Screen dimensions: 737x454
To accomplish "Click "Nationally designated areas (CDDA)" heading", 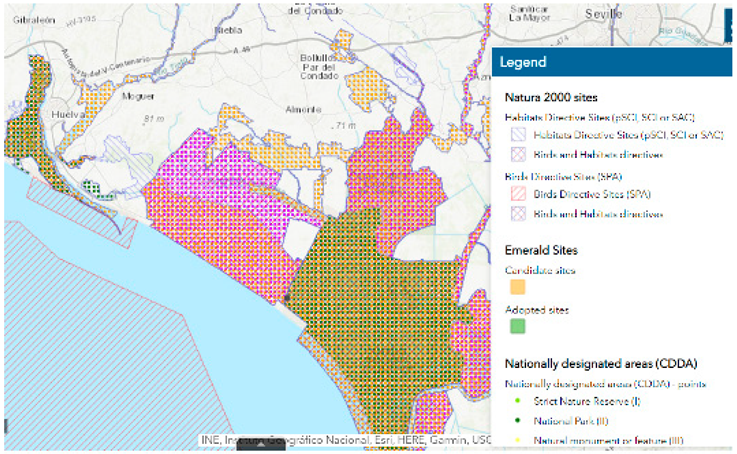I will 601,363.
